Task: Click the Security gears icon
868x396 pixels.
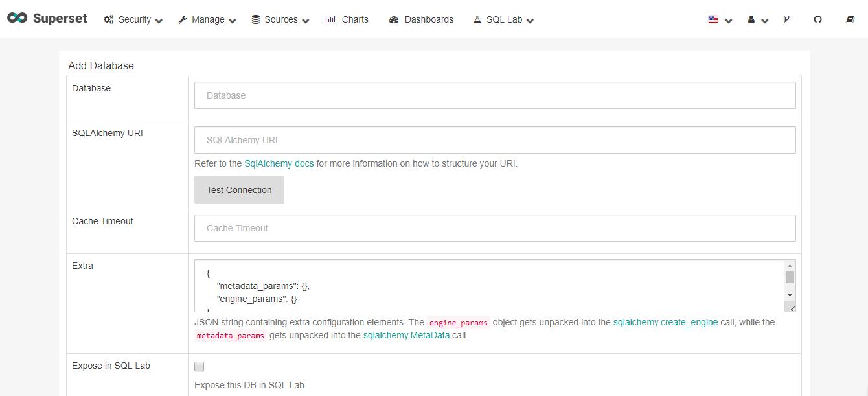Action: (x=108, y=19)
